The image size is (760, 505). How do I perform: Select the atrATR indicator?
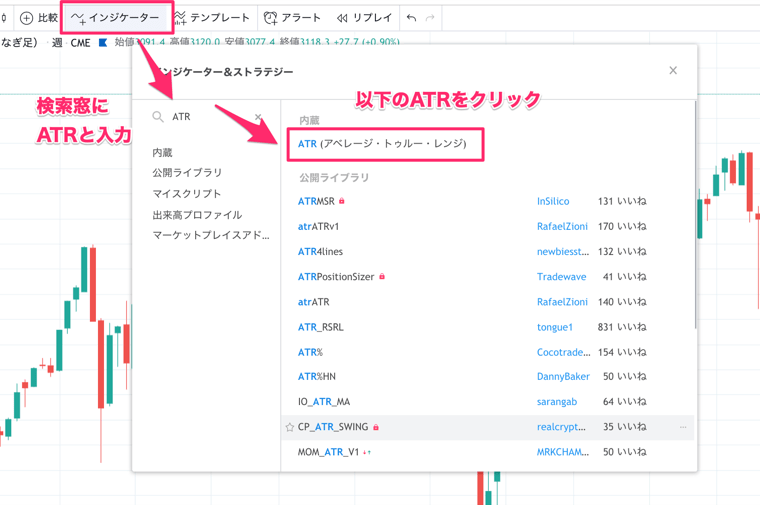point(314,302)
